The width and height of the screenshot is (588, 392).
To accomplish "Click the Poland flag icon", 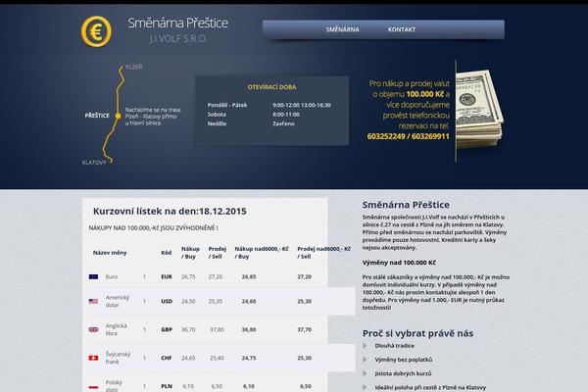I will pos(93,386).
